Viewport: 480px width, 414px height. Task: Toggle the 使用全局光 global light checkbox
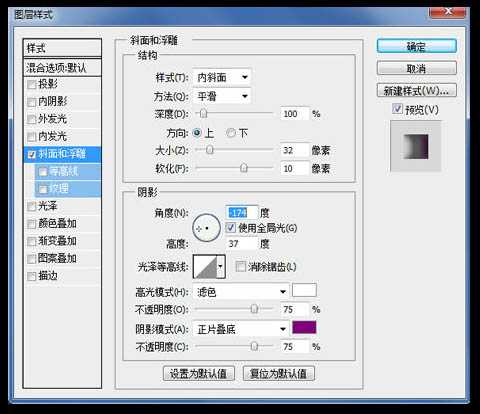pos(231,228)
